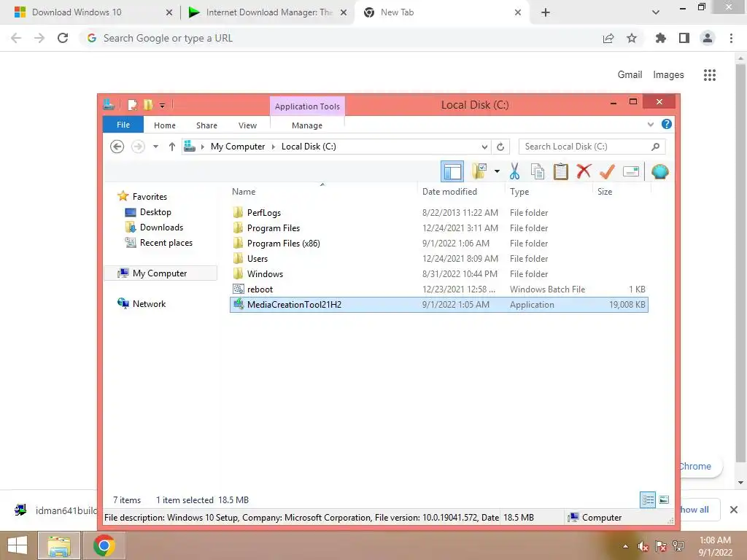Image resolution: width=747 pixels, height=560 pixels.
Task: Open Customize Quick Access Toolbar dropdown
Action: pos(162,105)
